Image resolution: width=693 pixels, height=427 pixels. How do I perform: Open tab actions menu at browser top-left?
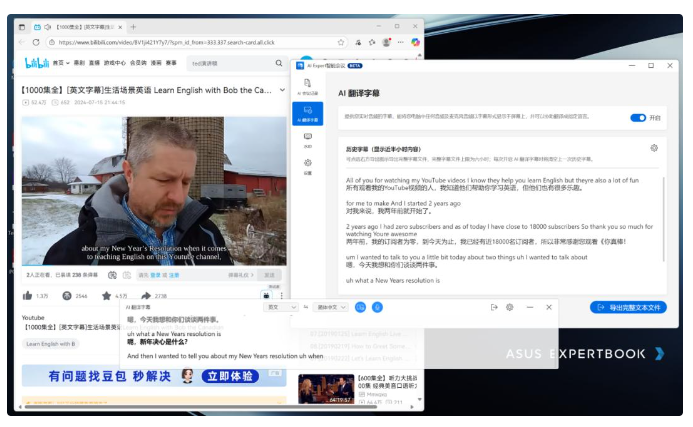click(22, 27)
